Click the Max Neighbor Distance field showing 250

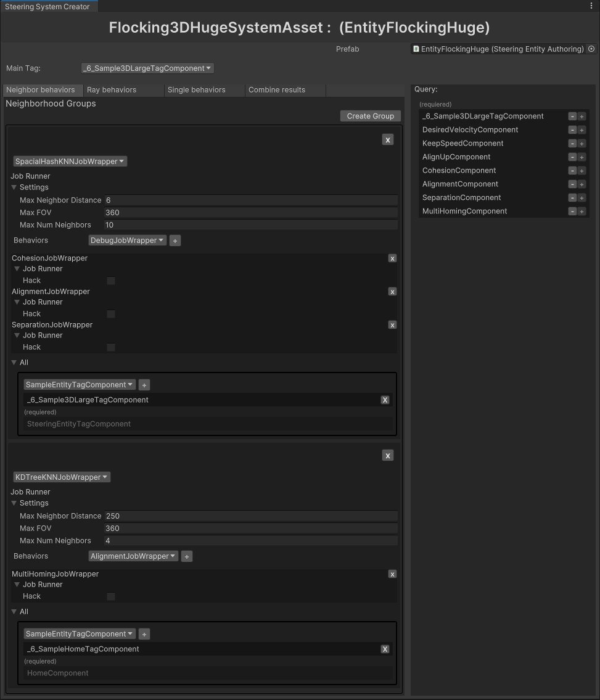(250, 516)
